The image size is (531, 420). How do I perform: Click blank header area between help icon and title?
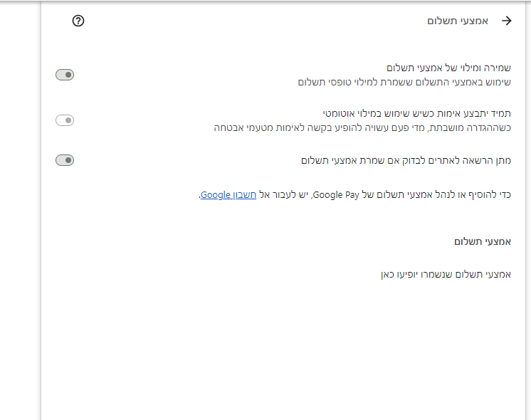click(249, 21)
